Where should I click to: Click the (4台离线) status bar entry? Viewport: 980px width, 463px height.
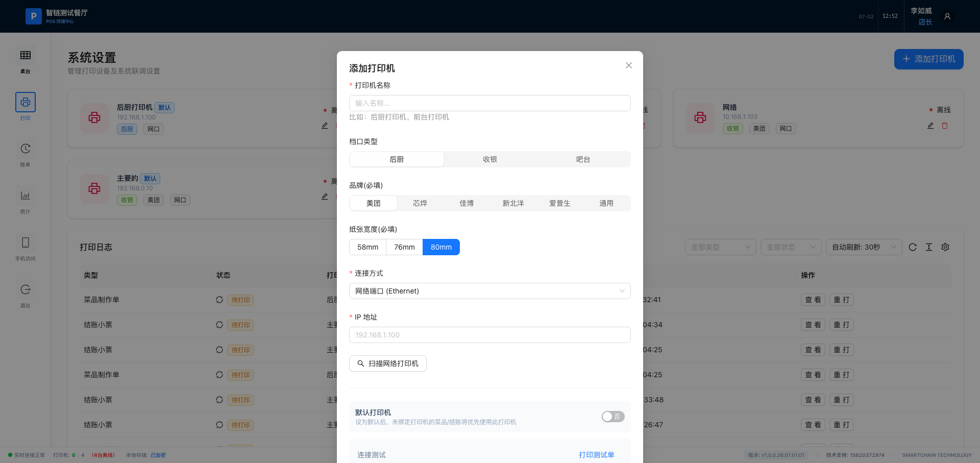pyautogui.click(x=103, y=455)
